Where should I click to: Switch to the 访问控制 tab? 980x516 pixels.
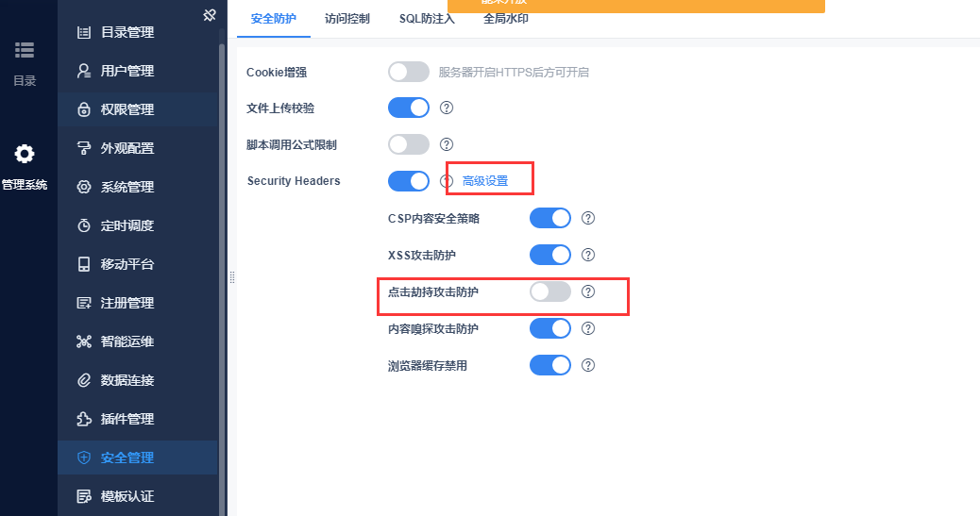[346, 19]
